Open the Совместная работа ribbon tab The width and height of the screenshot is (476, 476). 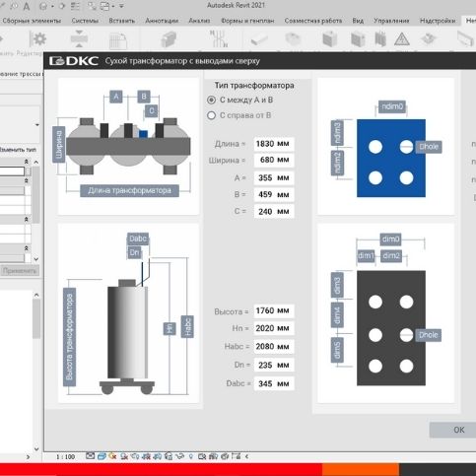[313, 21]
